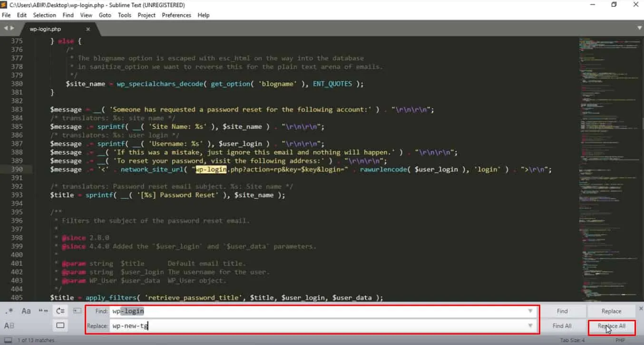Go to next tab with right arrow
The image size is (644, 345).
pos(12,29)
